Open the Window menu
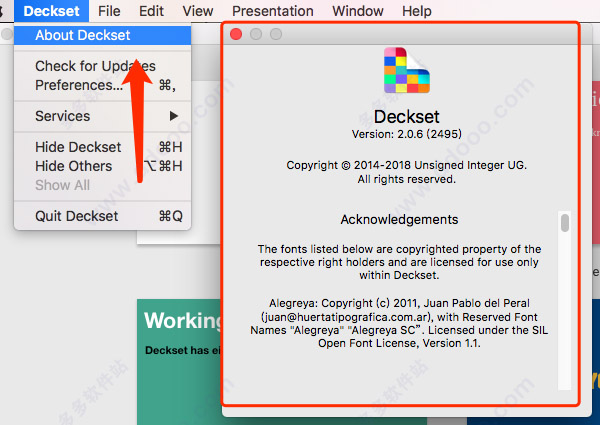This screenshot has width=600, height=425. [x=358, y=11]
